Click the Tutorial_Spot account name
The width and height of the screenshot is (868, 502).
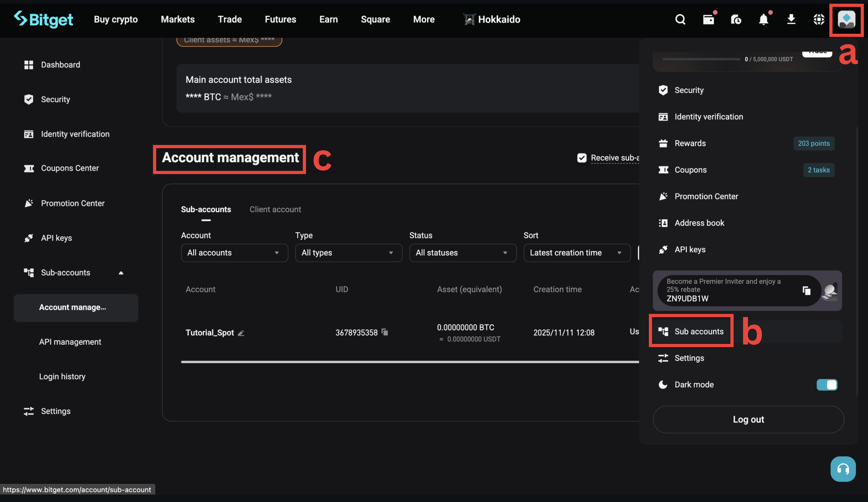pos(209,333)
